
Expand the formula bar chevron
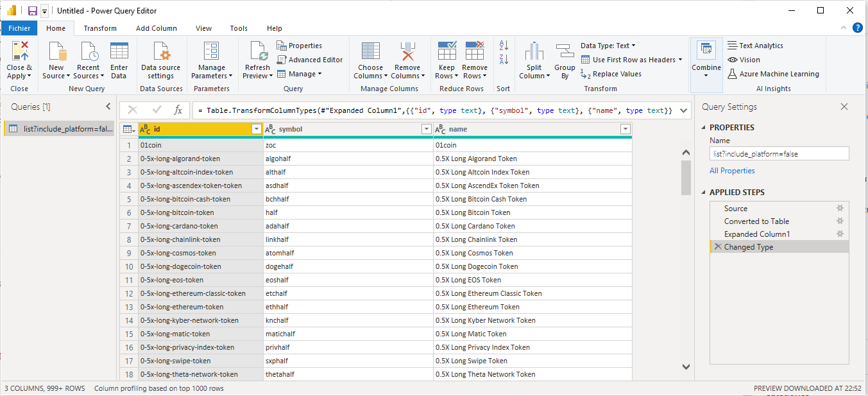[683, 110]
